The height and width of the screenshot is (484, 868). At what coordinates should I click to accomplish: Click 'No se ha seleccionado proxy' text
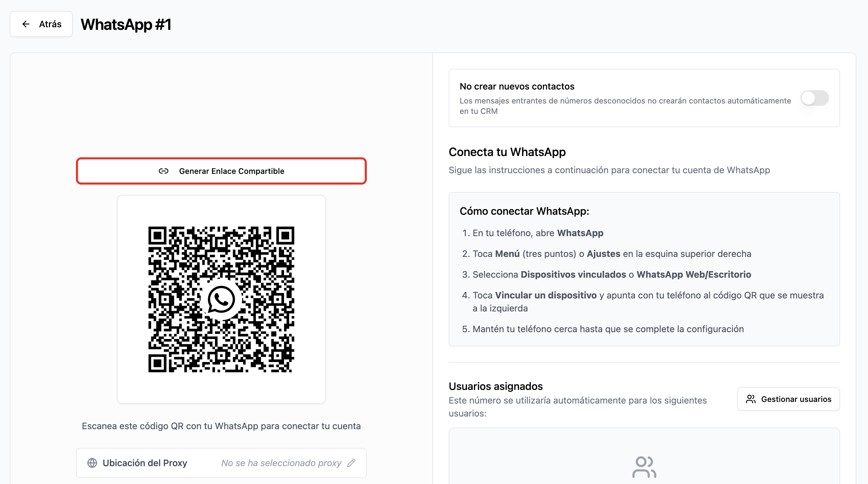tap(281, 463)
